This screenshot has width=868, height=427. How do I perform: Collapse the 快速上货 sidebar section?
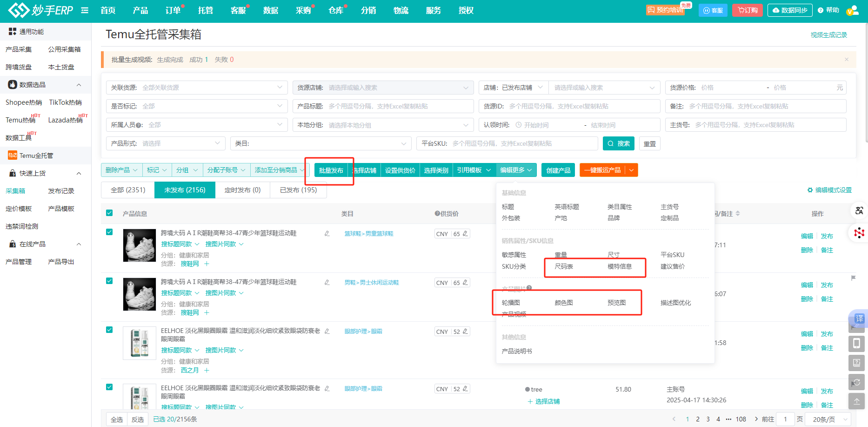(x=79, y=173)
